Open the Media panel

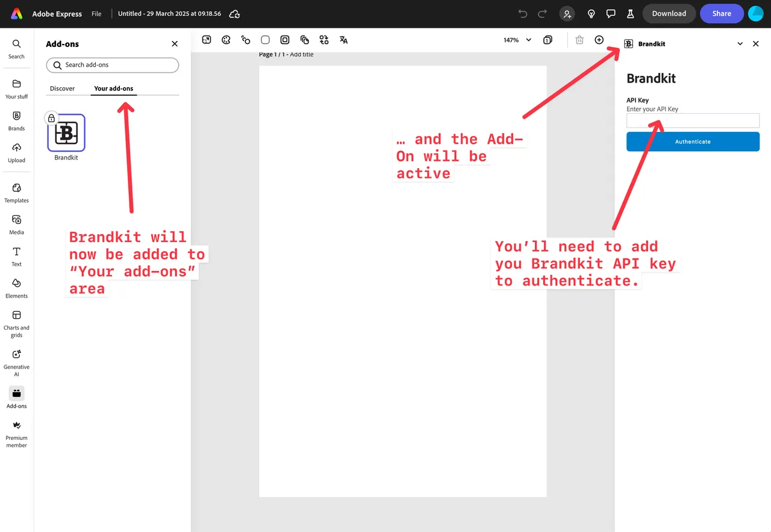tap(16, 224)
